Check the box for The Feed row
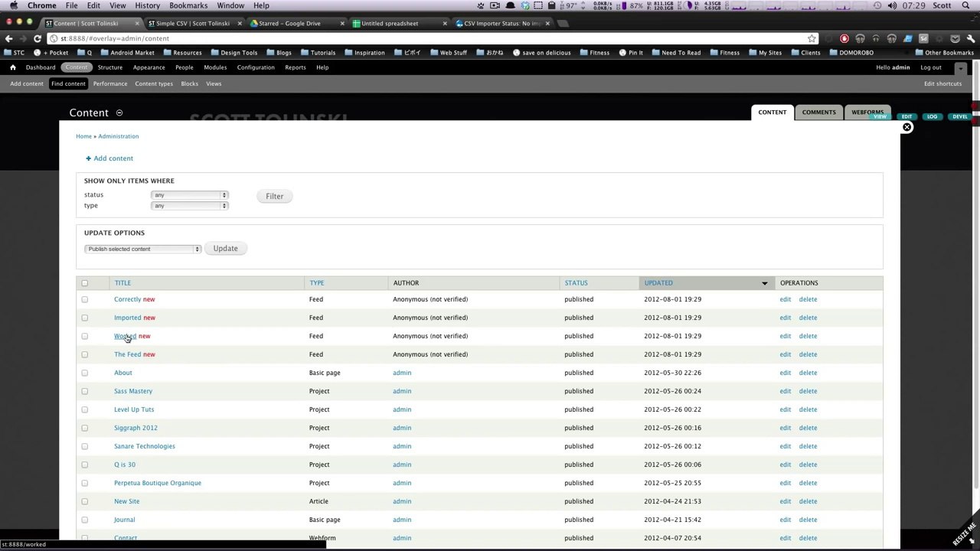Image resolution: width=980 pixels, height=551 pixels. pyautogui.click(x=84, y=354)
